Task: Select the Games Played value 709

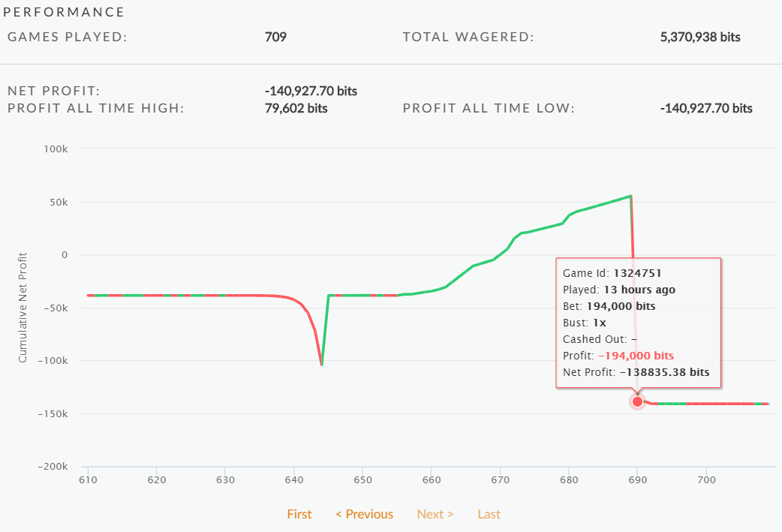Action: pos(275,37)
